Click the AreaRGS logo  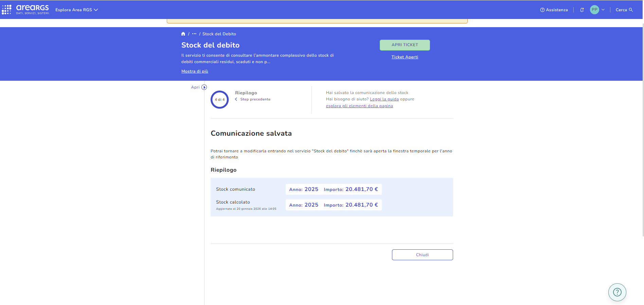point(33,9)
